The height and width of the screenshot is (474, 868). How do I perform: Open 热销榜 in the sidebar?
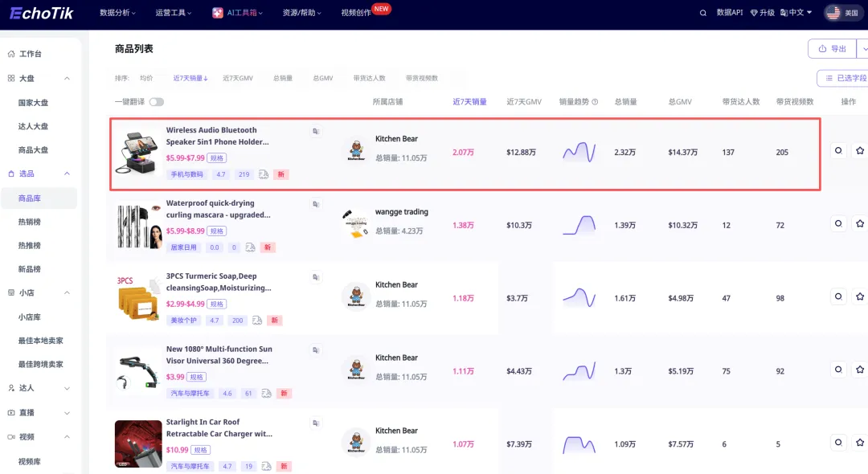tap(30, 222)
